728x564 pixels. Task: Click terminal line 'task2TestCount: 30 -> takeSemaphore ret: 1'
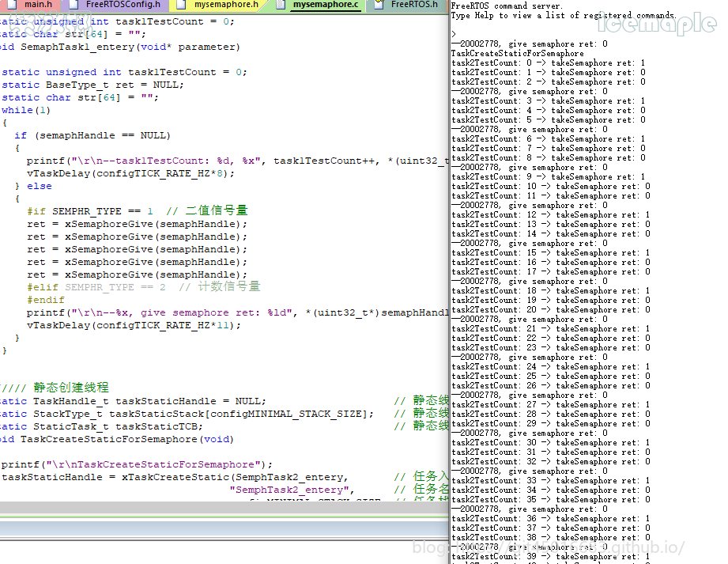coord(551,443)
